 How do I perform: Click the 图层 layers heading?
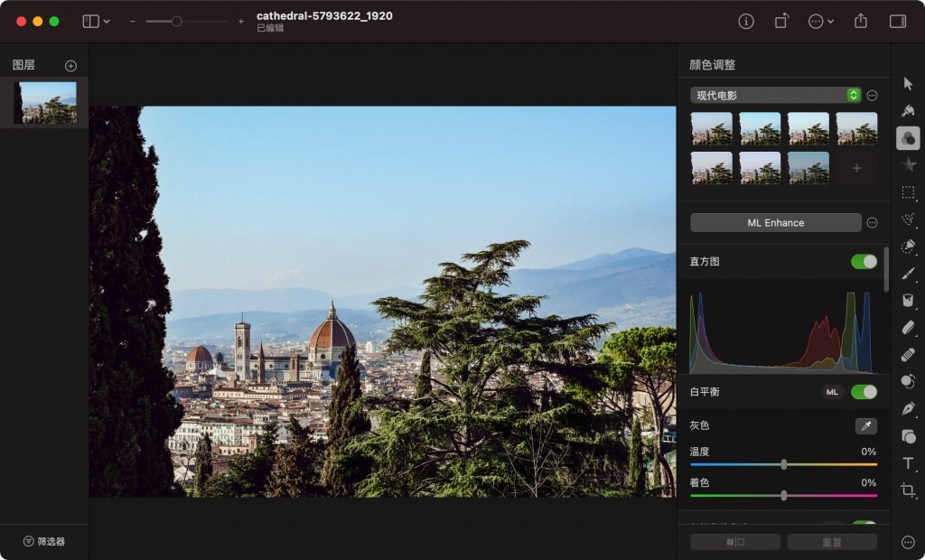(x=23, y=65)
